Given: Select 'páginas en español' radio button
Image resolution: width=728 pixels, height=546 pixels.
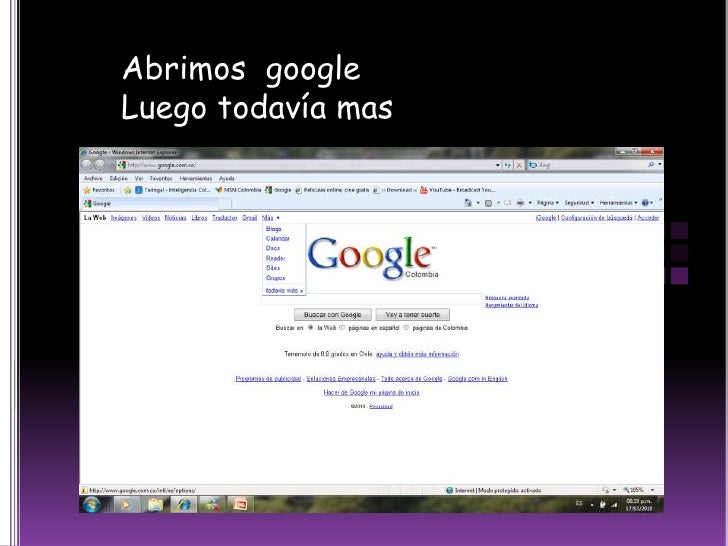Looking at the screenshot, I should pyautogui.click(x=342, y=328).
